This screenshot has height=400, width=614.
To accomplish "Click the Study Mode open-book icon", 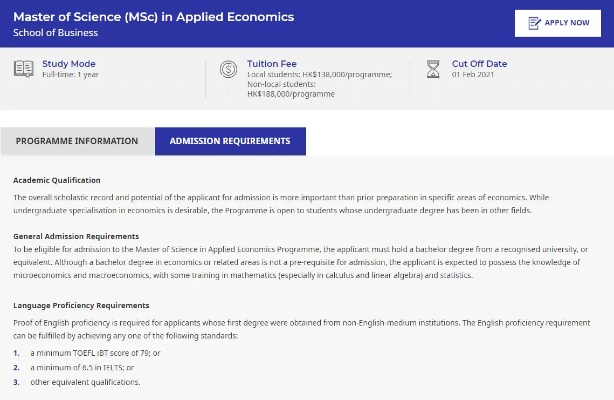I will (x=23, y=68).
